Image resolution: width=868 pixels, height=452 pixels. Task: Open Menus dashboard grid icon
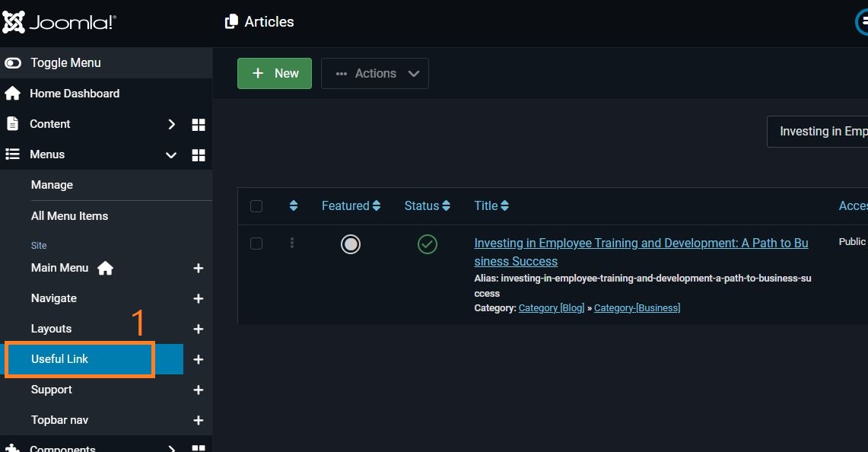[199, 155]
